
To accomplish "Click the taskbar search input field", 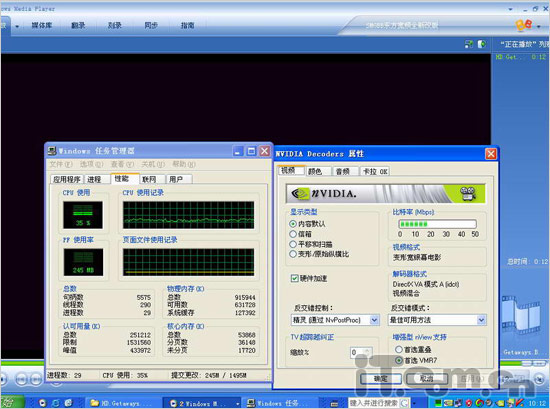I will [x=374, y=403].
